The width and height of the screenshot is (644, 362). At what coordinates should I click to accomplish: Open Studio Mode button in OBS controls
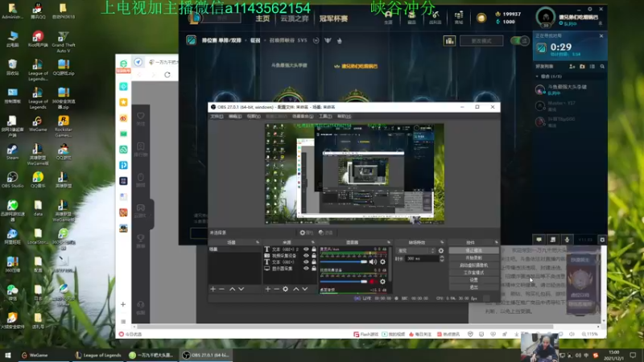tap(473, 273)
